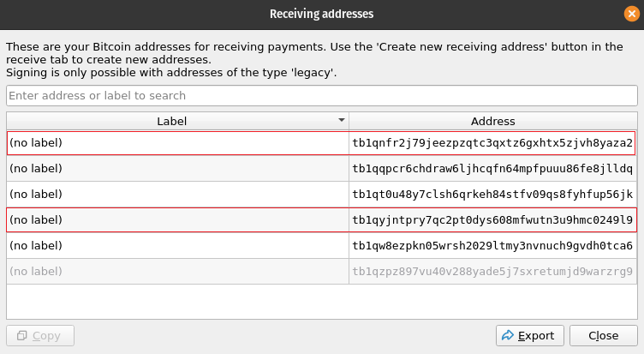This screenshot has height=354, width=644.
Task: Select greyed address tb1qzpz897vu40v288yade5j7sxretumjd9warzrg9
Action: point(492,272)
